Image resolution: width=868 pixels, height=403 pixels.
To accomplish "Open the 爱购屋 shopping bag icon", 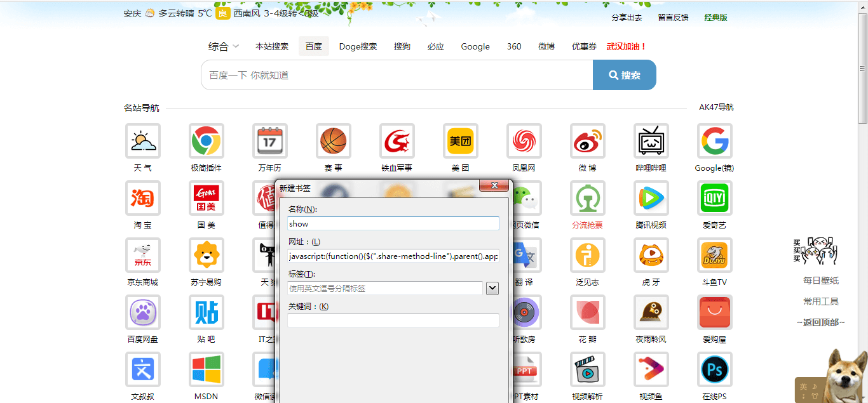I will (715, 312).
